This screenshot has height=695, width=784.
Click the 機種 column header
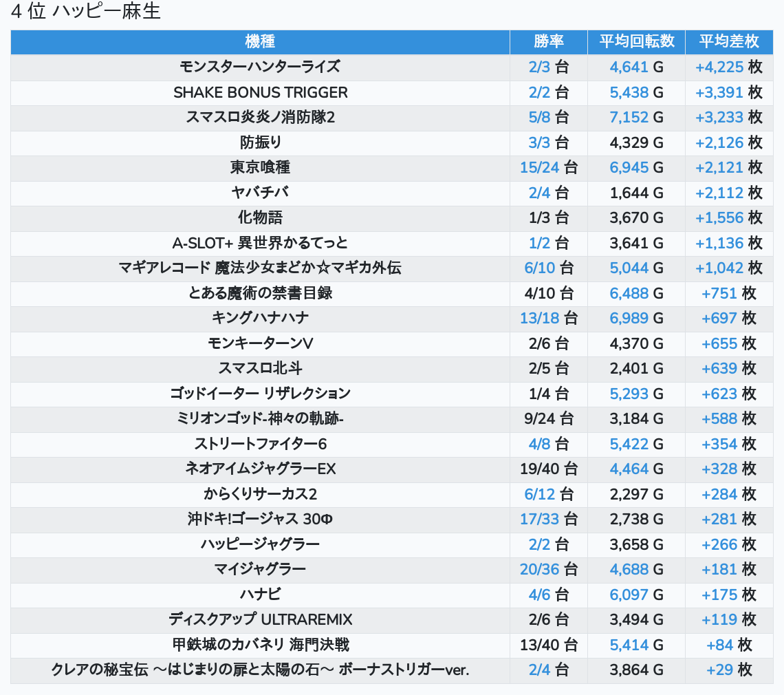click(x=260, y=41)
